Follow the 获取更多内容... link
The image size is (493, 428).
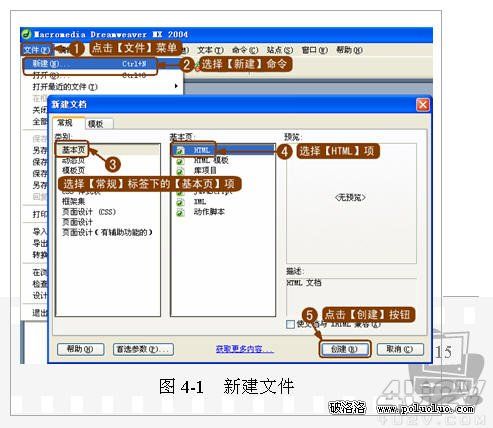click(244, 349)
